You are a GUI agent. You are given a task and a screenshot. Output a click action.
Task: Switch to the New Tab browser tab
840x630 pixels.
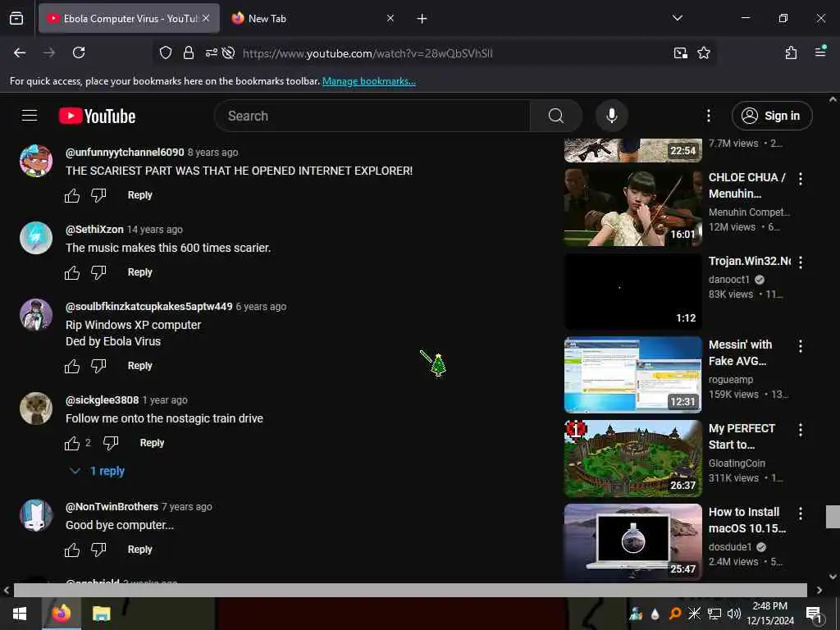pyautogui.click(x=313, y=18)
